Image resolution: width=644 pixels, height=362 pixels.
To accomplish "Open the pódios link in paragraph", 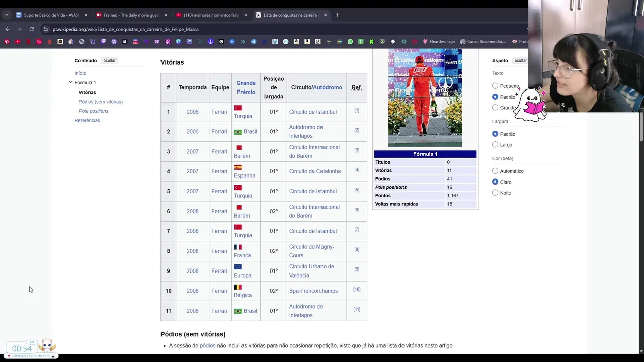I will (207, 346).
